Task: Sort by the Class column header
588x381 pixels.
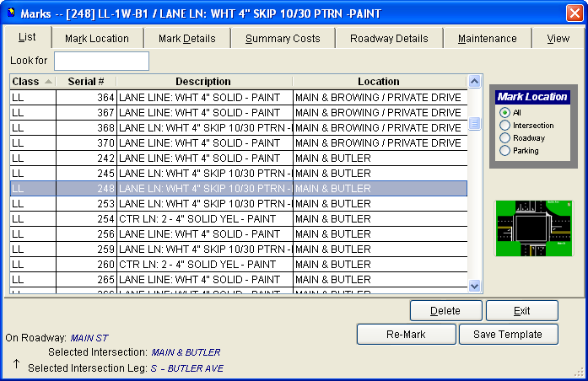Action: click(x=33, y=81)
